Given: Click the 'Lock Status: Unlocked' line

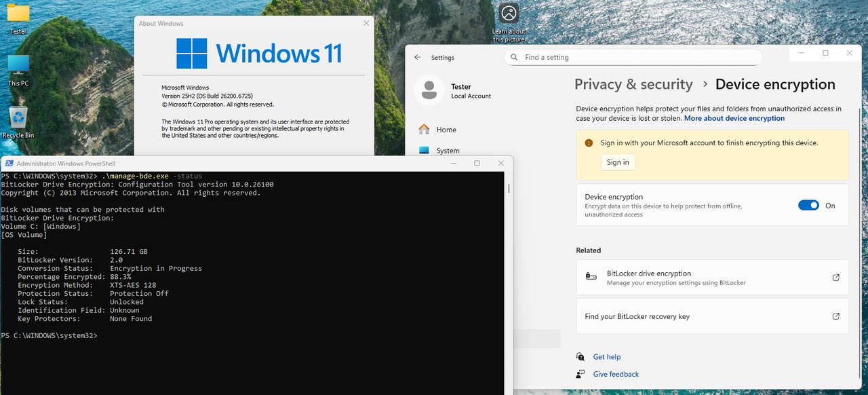Looking at the screenshot, I should [x=81, y=302].
